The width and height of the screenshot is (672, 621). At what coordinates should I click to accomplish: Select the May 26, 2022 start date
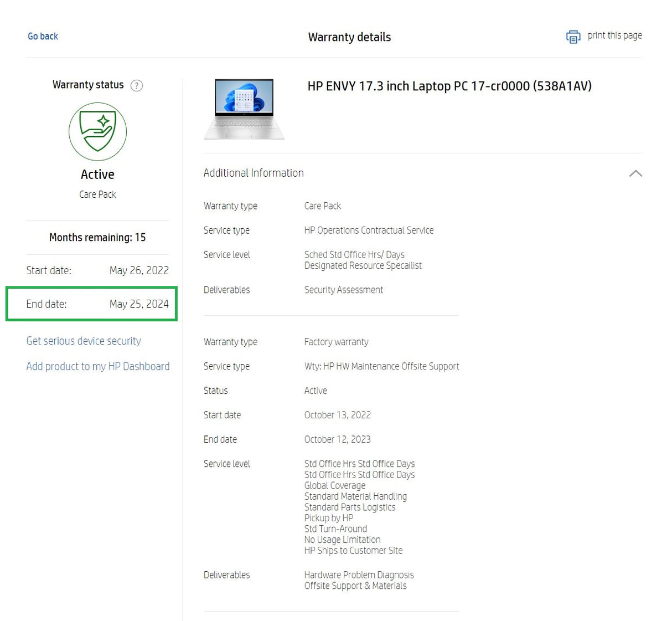coord(139,270)
